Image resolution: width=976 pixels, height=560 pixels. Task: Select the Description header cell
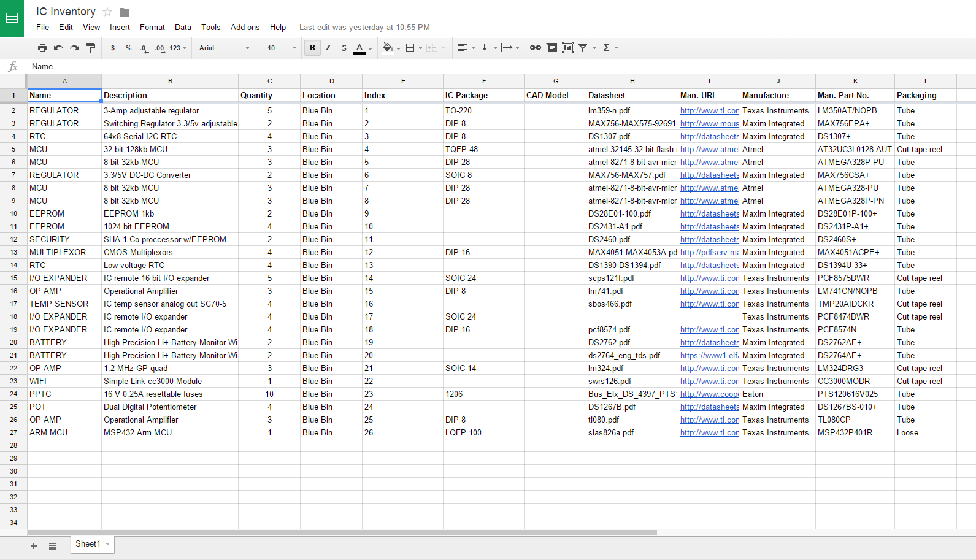pyautogui.click(x=170, y=95)
